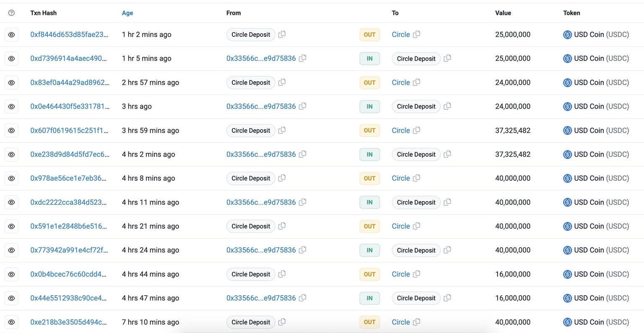Viewport: 644px width, 333px height.
Task: Copy Circle address in the 2 hrs 57 mins row
Action: [x=416, y=83]
